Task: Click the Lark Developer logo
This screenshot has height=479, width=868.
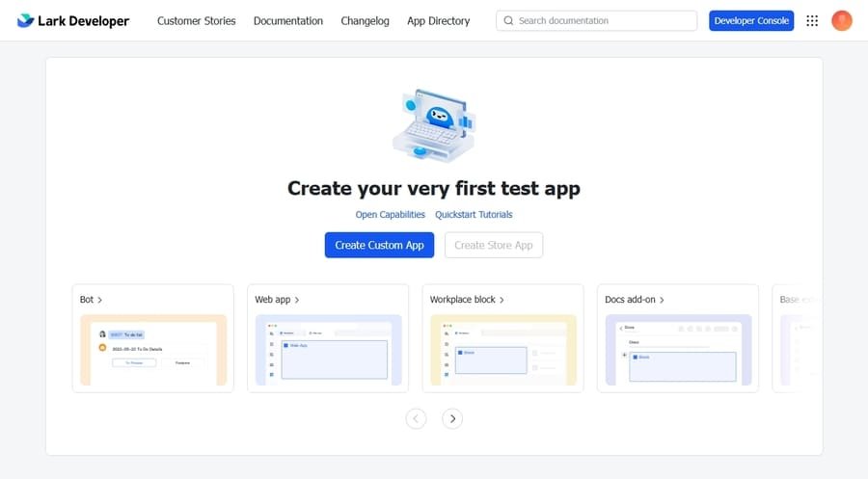Action: point(73,20)
